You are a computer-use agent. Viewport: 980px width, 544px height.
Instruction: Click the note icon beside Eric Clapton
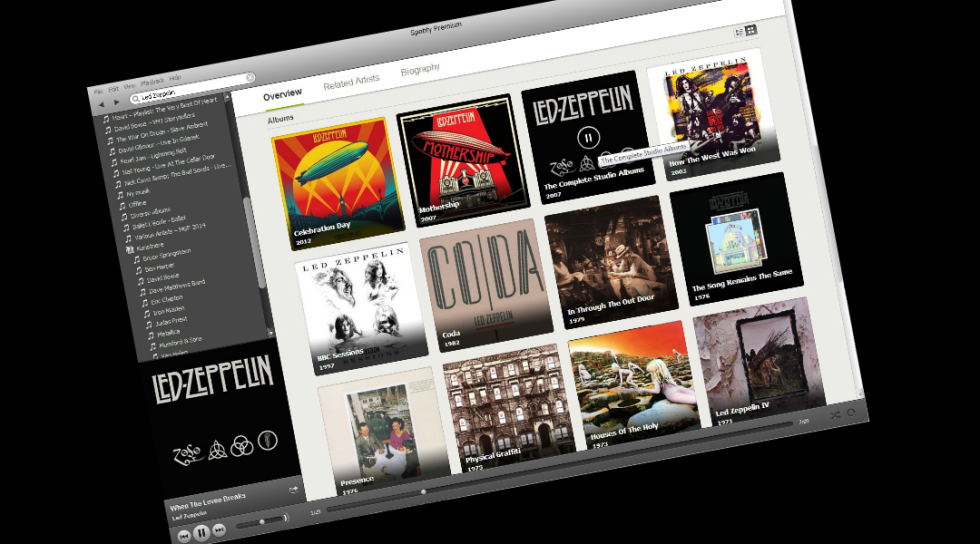point(145,303)
